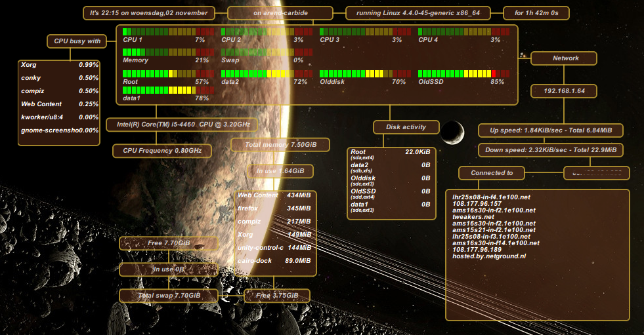Viewport: 644px width, 335px height.
Task: Click "running Linux 4.4.0-45-generic x86_64" box
Action: click(418, 13)
